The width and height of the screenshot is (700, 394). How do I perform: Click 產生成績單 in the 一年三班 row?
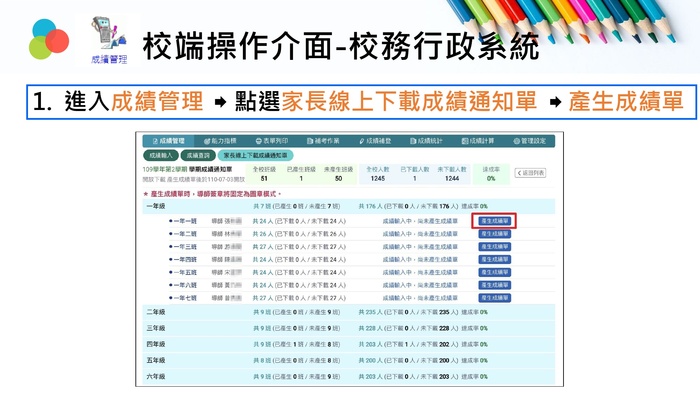494,247
